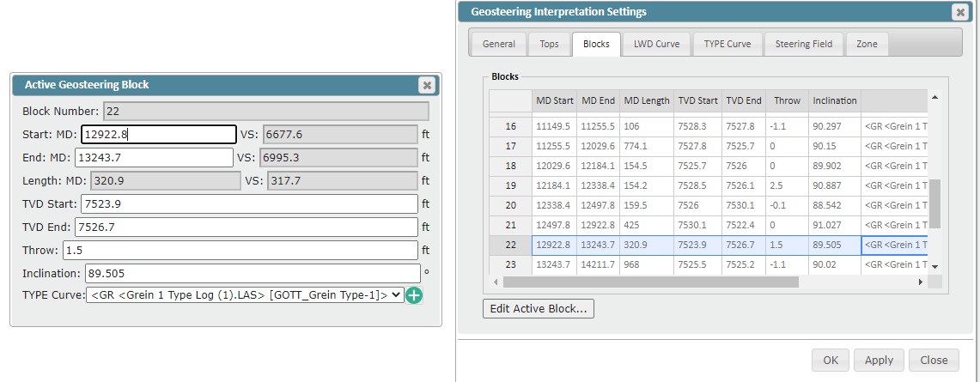Click Inclination cell 90.297 in row 16
The image size is (980, 382).
click(834, 126)
